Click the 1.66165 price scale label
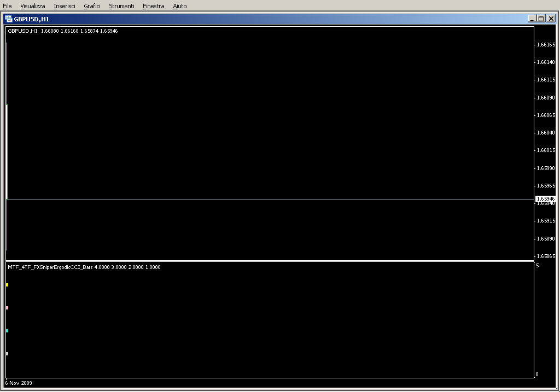The height and width of the screenshot is (392, 560). (546, 45)
